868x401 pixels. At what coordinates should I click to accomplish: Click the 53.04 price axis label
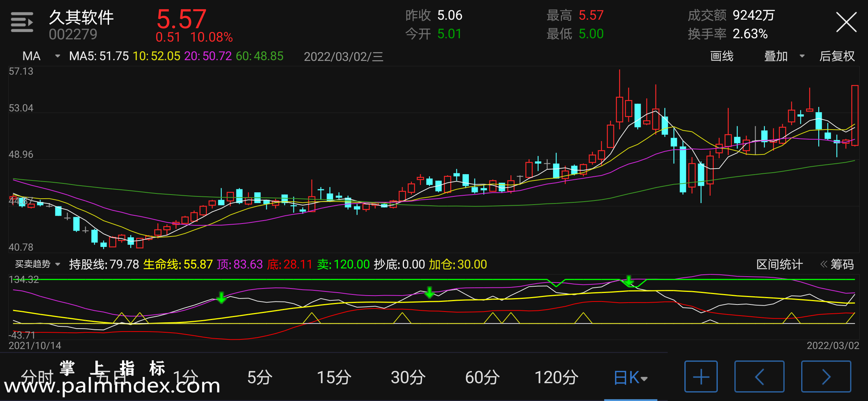pos(21,108)
